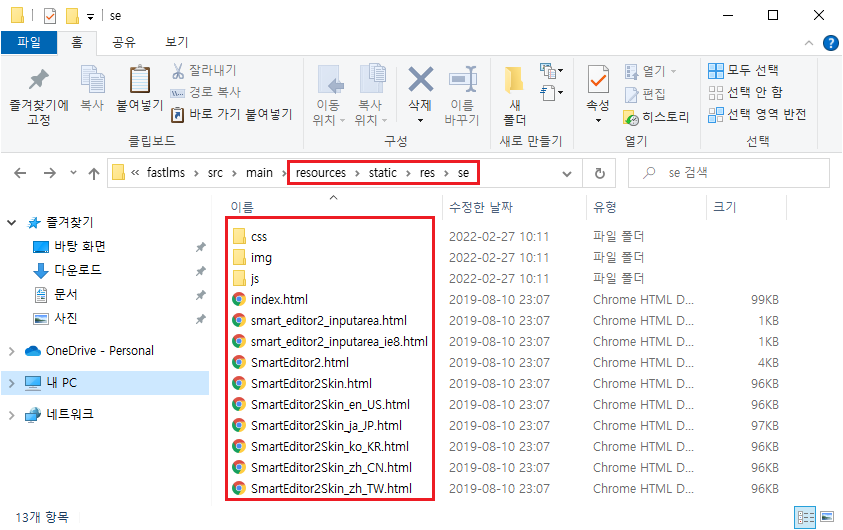Open the 파일 tab
The width and height of the screenshot is (843, 530).
click(x=29, y=42)
